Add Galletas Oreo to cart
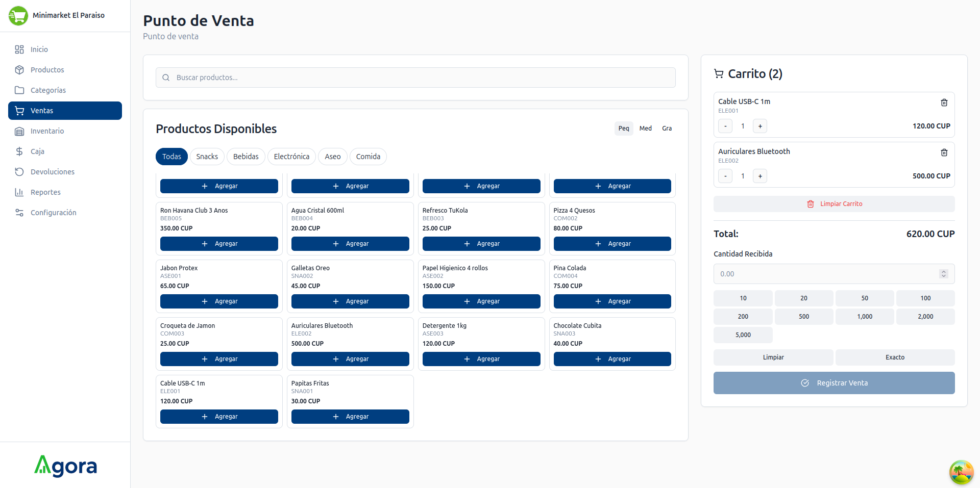 (350, 301)
